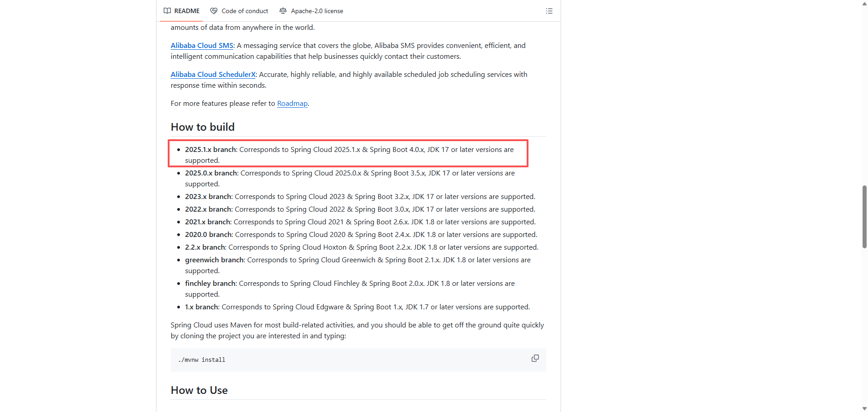Viewport: 868px width, 412px height.
Task: Click the scrollbar up arrow
Action: 864,3
